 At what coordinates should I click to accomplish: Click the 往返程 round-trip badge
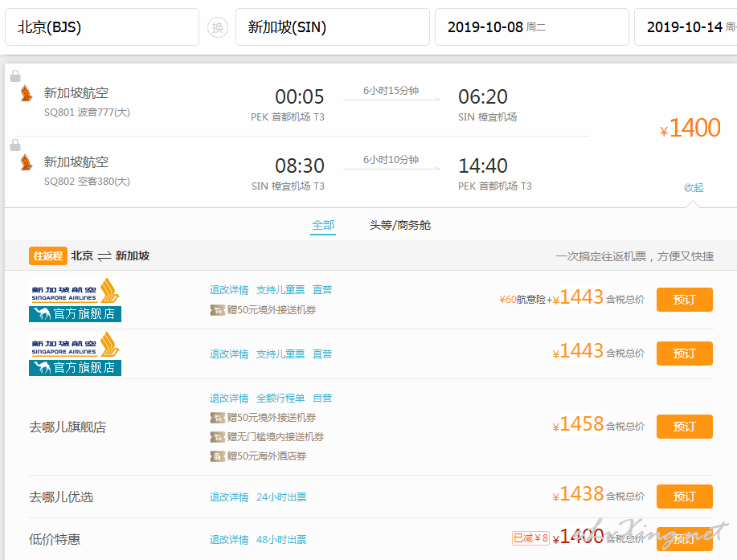point(48,256)
